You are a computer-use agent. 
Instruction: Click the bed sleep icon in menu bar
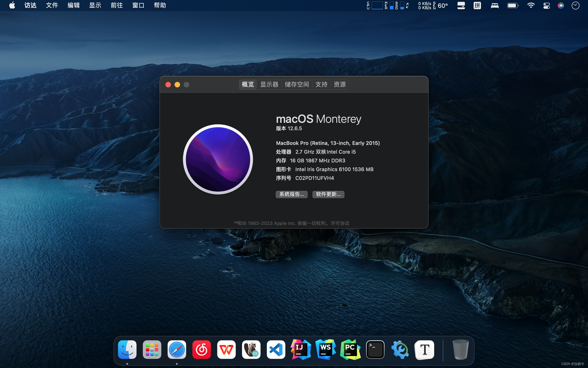pos(495,5)
